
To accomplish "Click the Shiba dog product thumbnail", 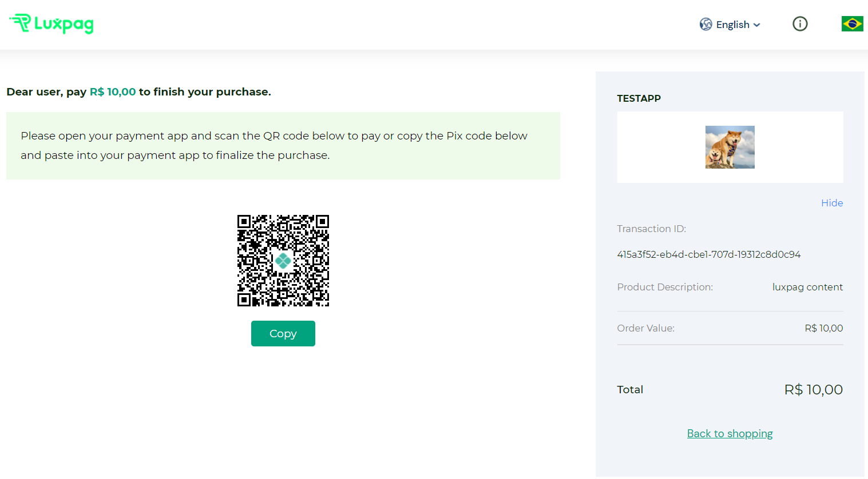I will [x=730, y=147].
